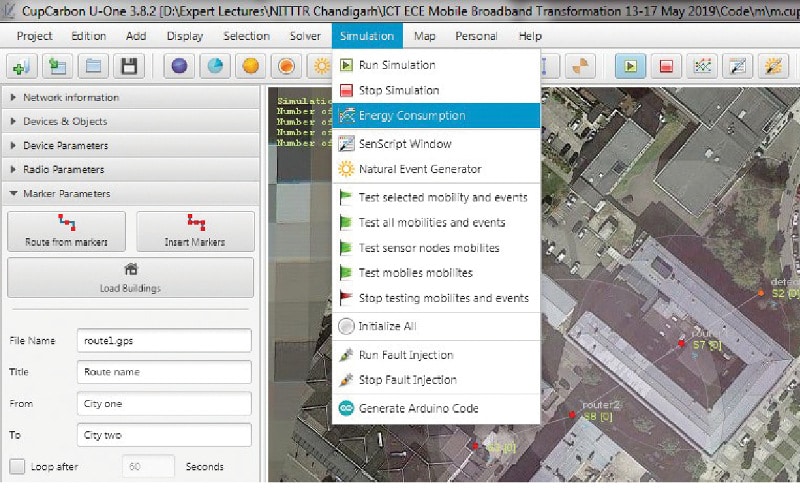Click the Generate Arduino Code icon
800x488 pixels.
coord(346,408)
